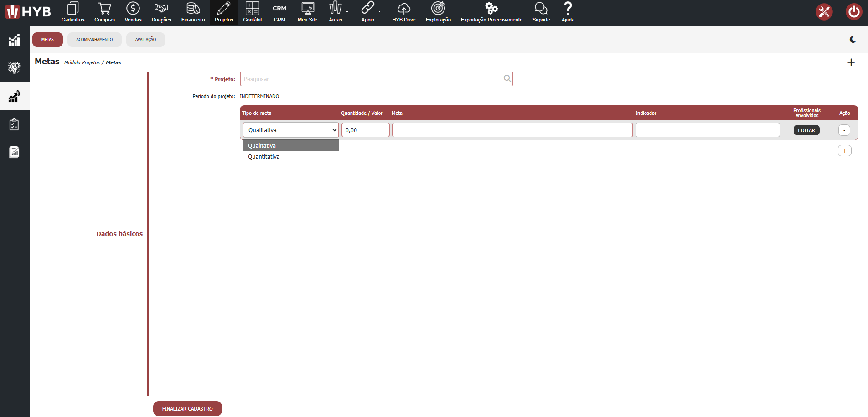Click the tools wrench settings icon

824,12
